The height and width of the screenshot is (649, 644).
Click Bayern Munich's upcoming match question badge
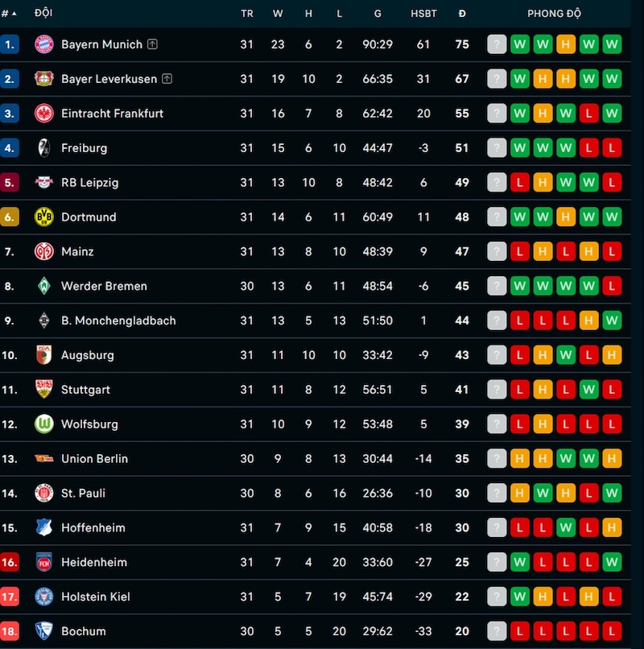[497, 44]
